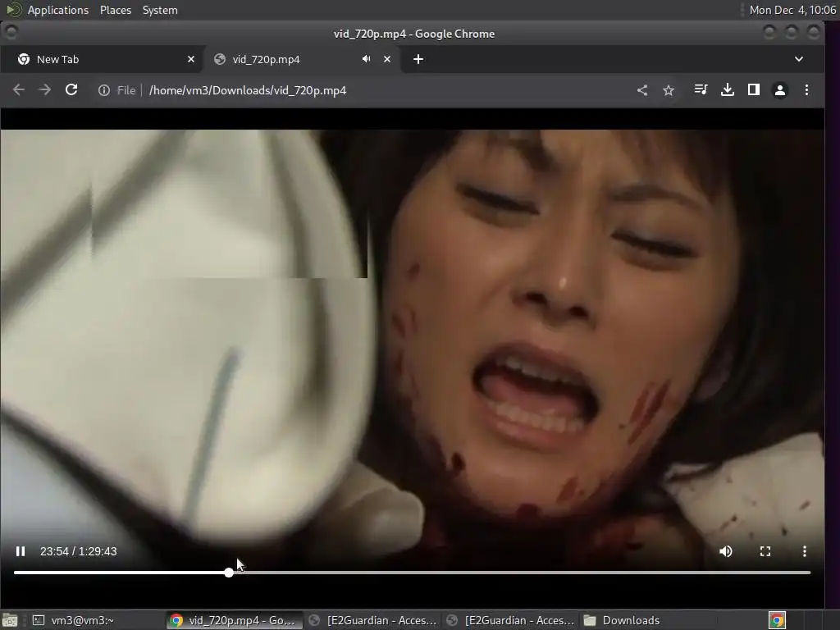Image resolution: width=840 pixels, height=630 pixels.
Task: Mute the video with the player's speaker icon
Action: (x=726, y=551)
